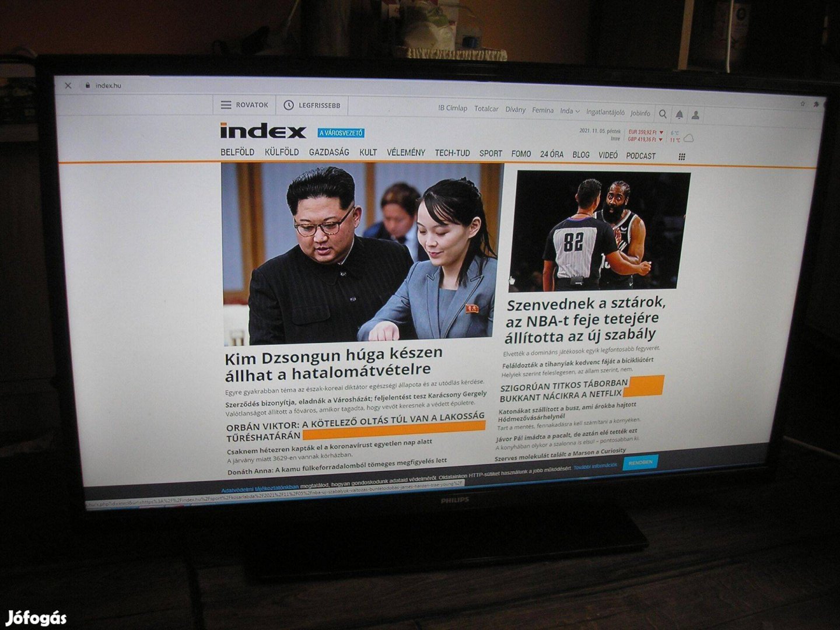
Task: Open the notifications bell icon
Action: pos(679,115)
